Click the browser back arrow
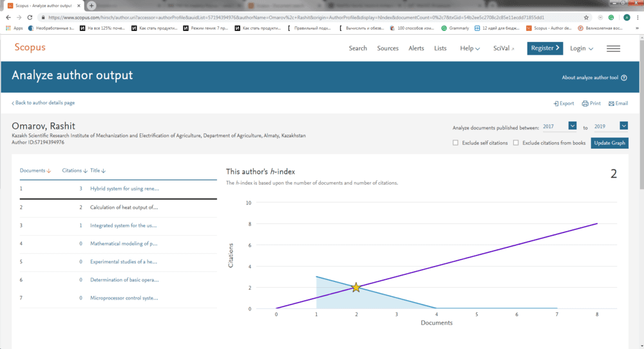 point(8,17)
